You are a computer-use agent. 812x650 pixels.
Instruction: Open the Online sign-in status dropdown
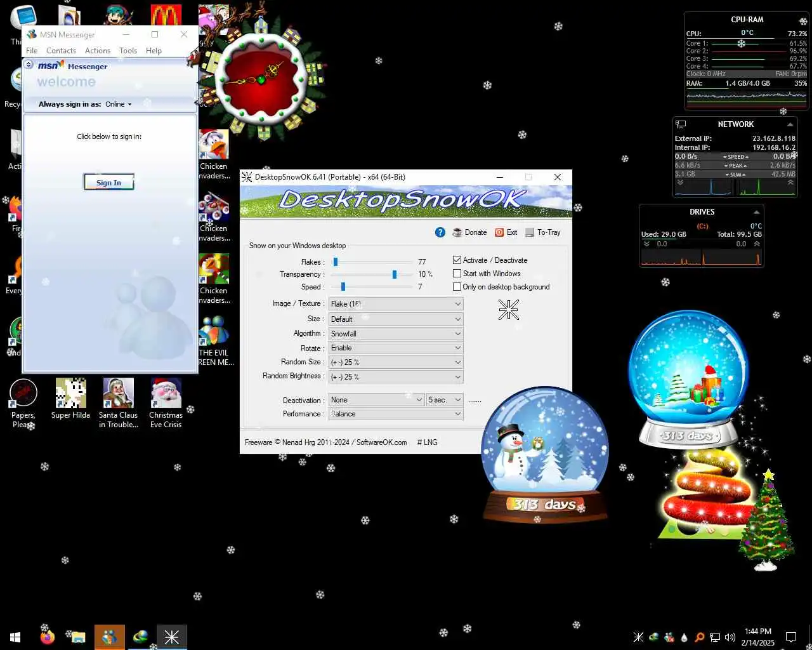[x=119, y=104]
